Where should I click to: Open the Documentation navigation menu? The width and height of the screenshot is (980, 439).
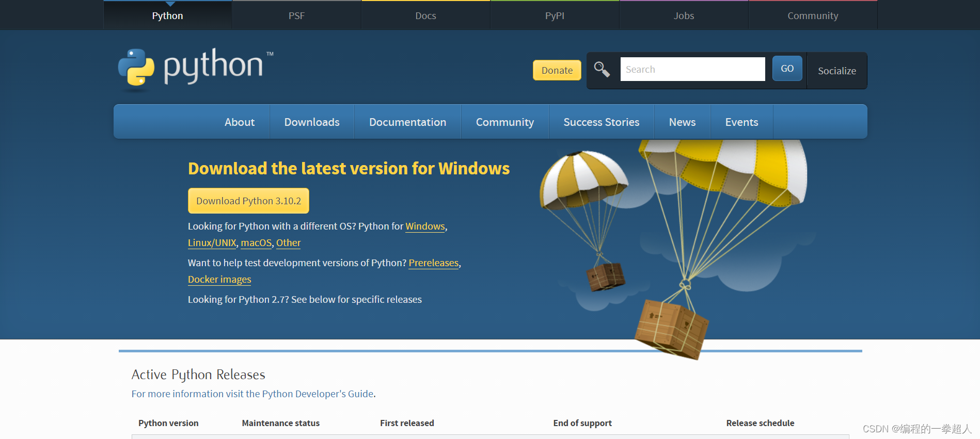408,122
